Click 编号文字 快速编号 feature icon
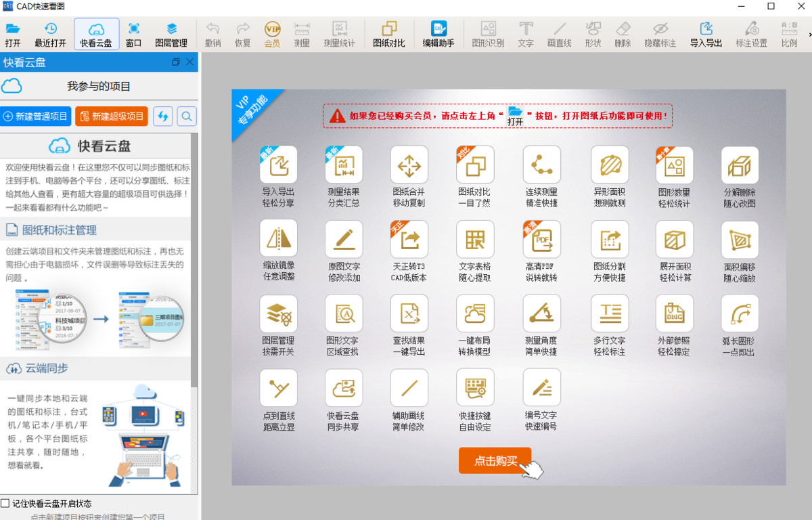The image size is (812, 520). (x=541, y=388)
